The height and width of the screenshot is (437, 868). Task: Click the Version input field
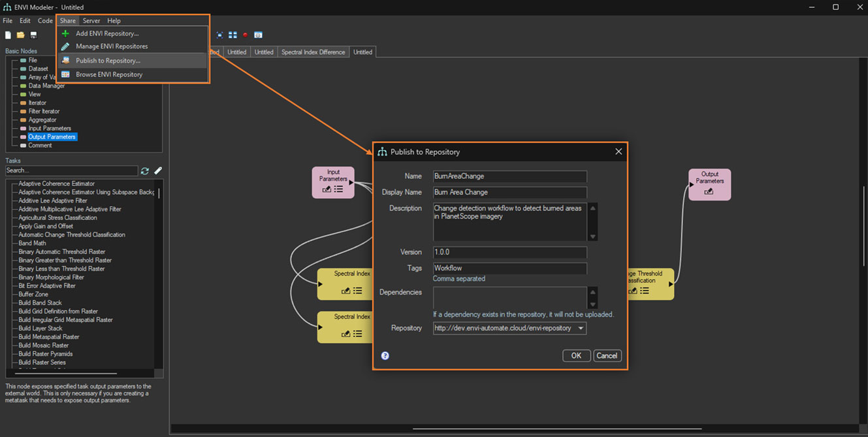509,252
